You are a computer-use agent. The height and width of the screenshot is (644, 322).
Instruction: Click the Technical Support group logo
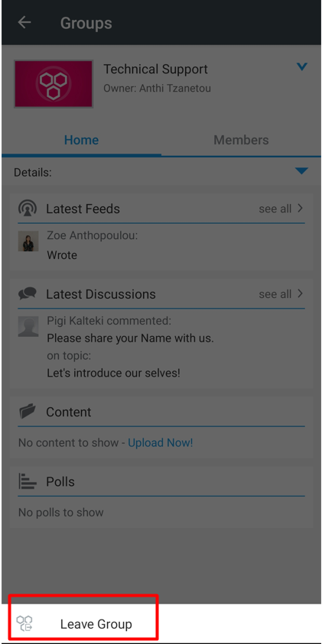(54, 84)
